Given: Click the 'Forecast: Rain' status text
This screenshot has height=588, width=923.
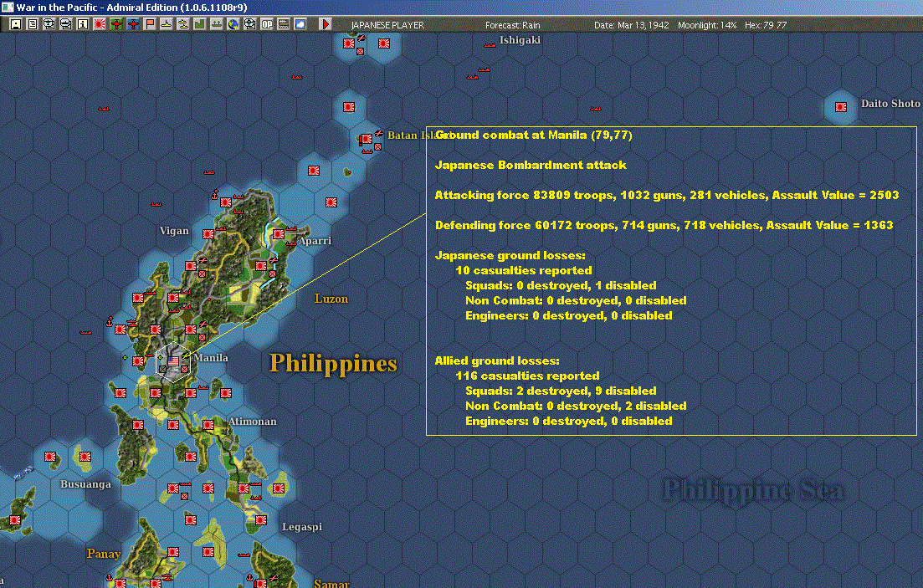Looking at the screenshot, I should pyautogui.click(x=512, y=25).
